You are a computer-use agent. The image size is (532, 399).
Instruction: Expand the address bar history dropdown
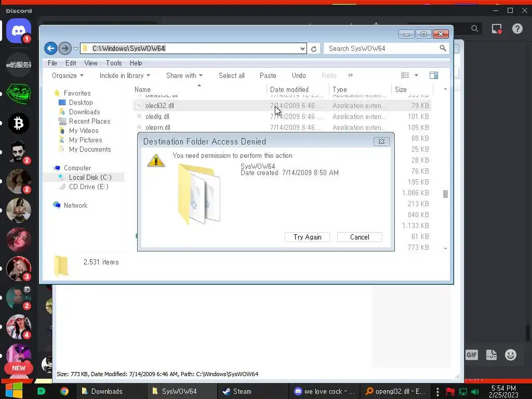pos(303,48)
